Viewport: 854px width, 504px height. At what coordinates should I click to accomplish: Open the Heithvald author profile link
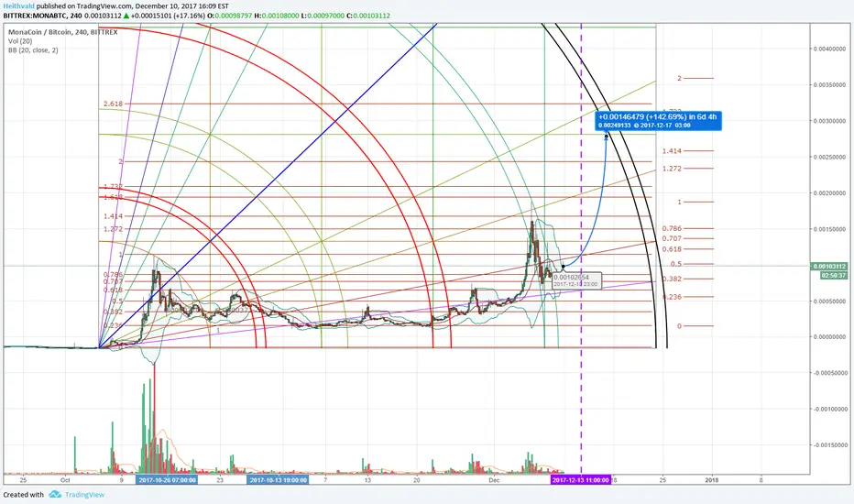tap(19, 6)
